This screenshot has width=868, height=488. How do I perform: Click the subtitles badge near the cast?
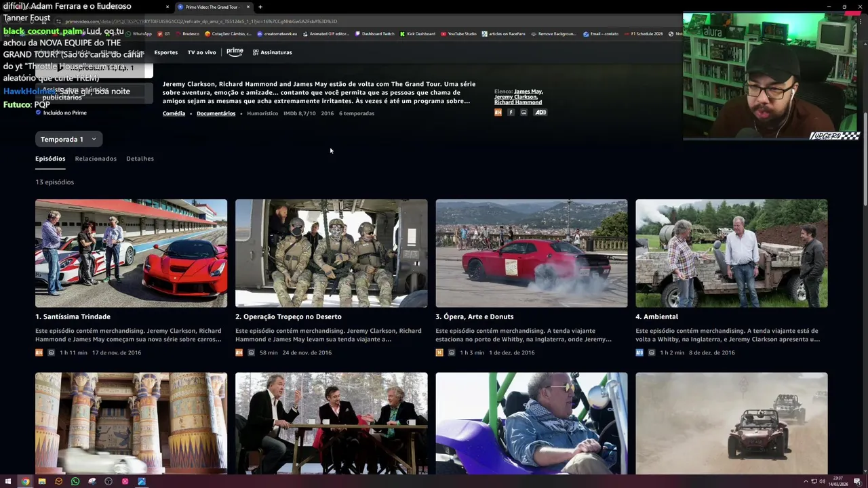(x=524, y=113)
